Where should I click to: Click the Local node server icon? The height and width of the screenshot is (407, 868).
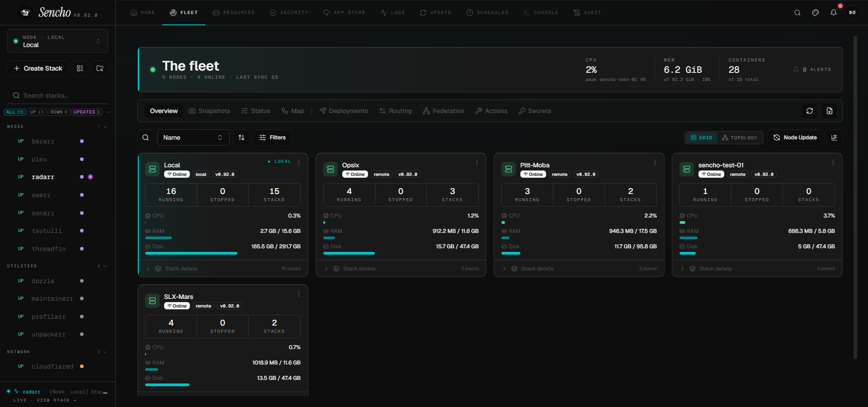(152, 169)
